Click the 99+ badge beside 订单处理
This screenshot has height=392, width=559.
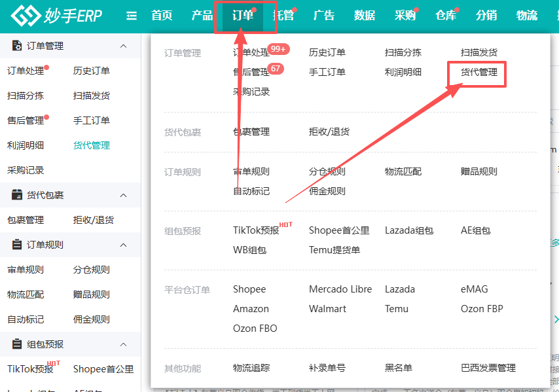tap(279, 50)
